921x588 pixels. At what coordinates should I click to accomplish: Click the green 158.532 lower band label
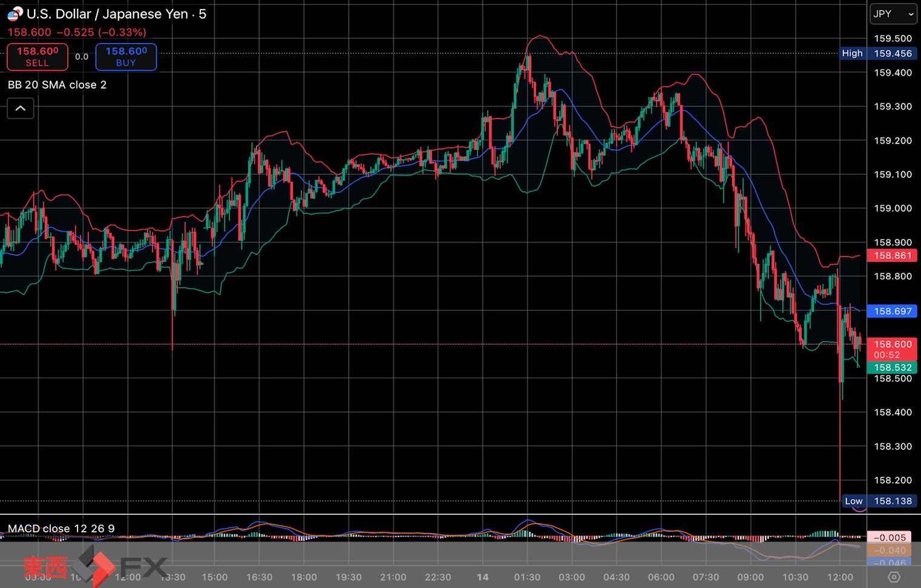(892, 367)
